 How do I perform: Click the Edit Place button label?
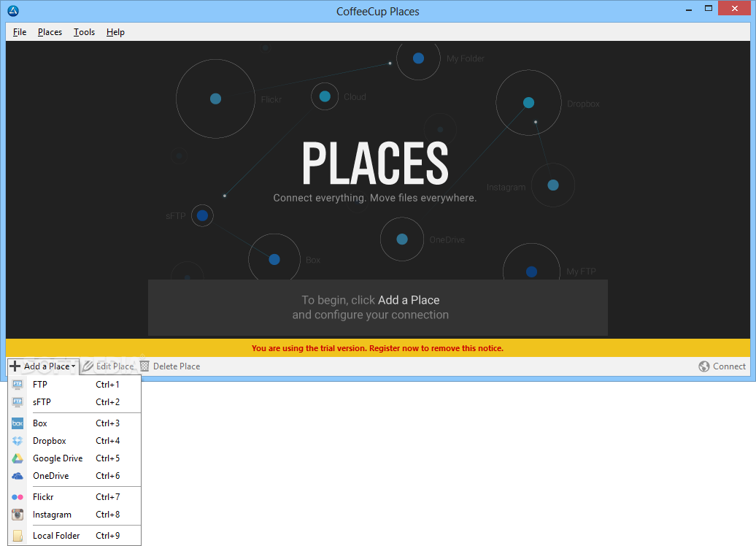(x=115, y=366)
